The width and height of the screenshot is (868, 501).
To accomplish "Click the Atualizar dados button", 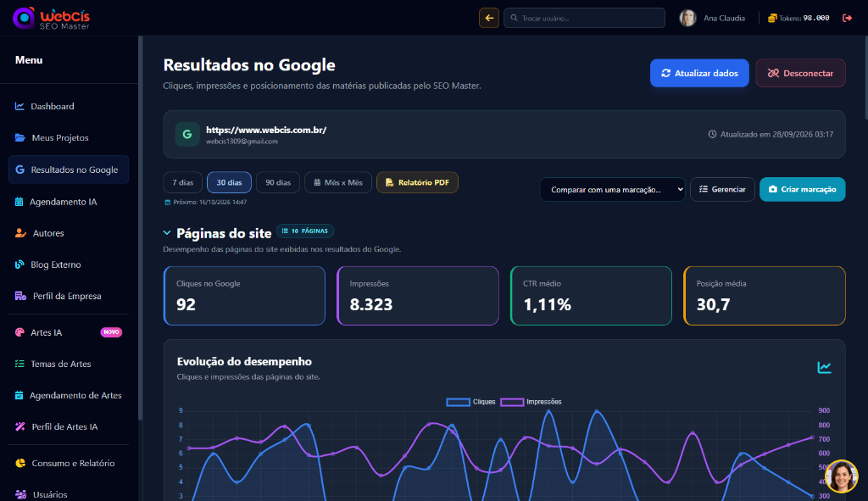I will [699, 73].
